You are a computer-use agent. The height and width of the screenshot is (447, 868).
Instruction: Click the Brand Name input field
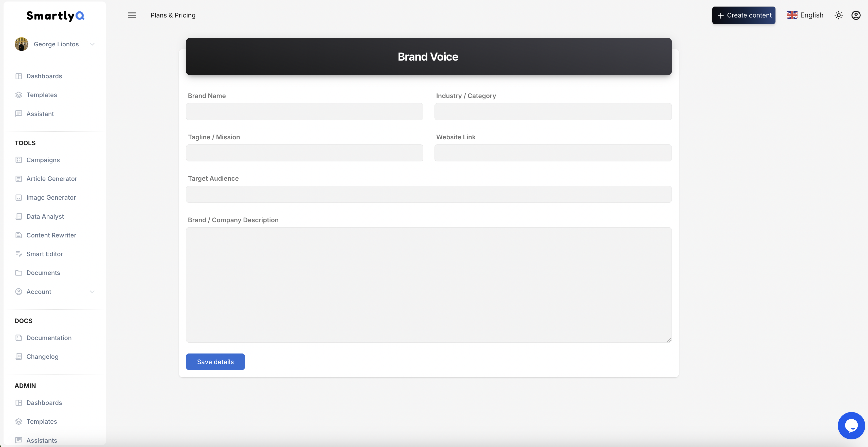point(304,112)
